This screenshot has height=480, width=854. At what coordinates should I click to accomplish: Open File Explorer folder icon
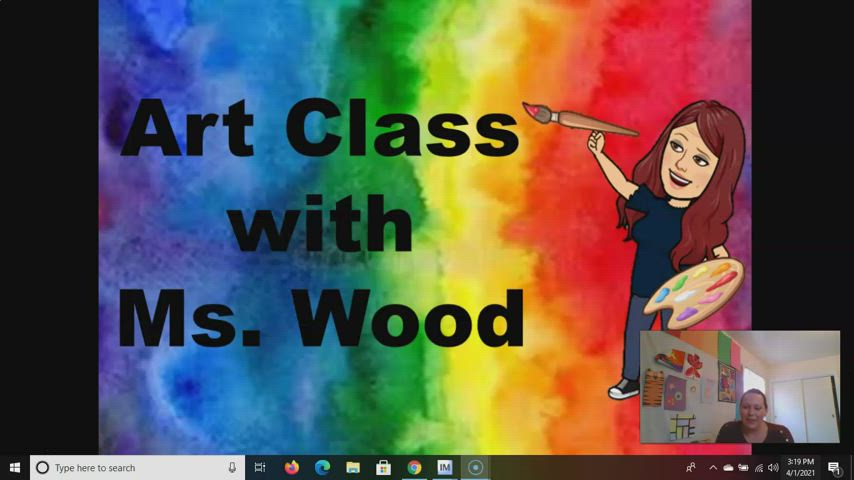(353, 467)
